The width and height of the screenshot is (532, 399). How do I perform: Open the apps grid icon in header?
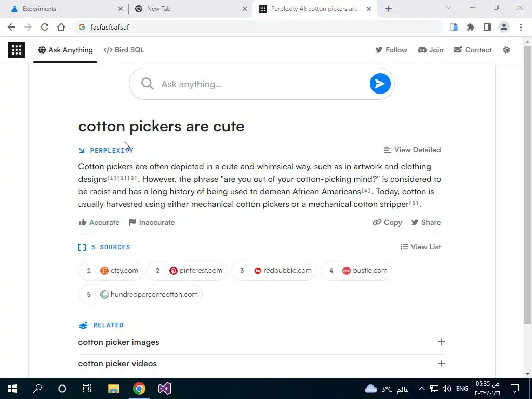coord(17,50)
